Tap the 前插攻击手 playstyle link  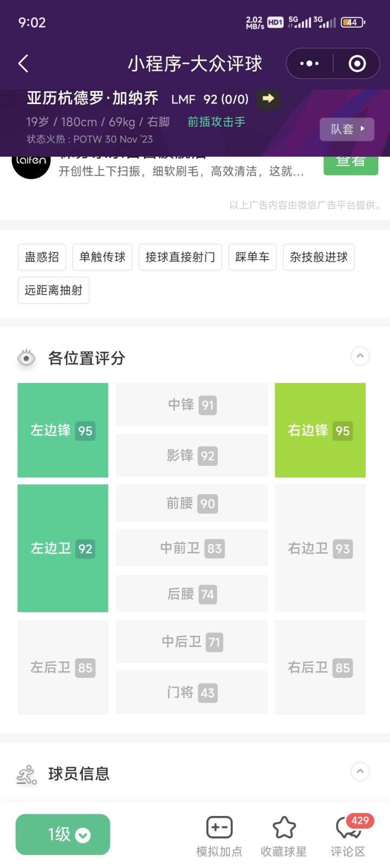coord(216,122)
